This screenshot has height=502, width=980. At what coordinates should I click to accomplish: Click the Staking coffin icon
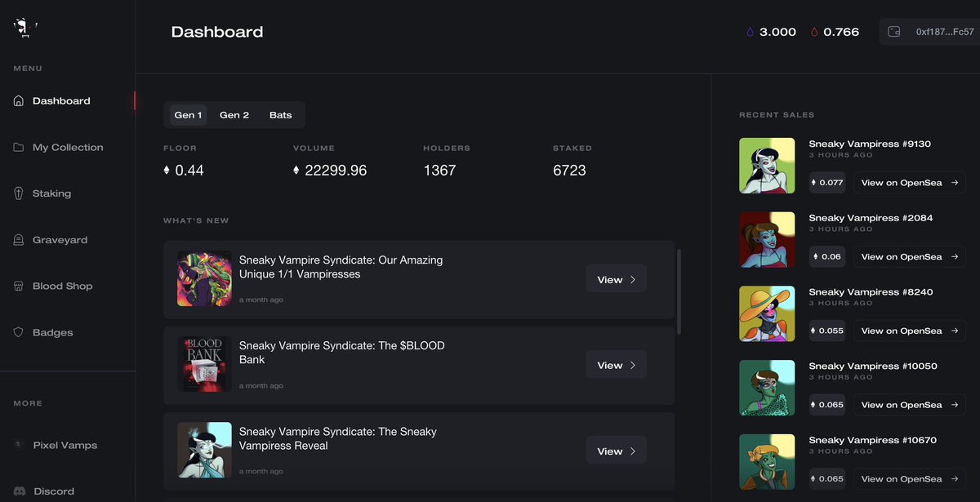coord(19,193)
